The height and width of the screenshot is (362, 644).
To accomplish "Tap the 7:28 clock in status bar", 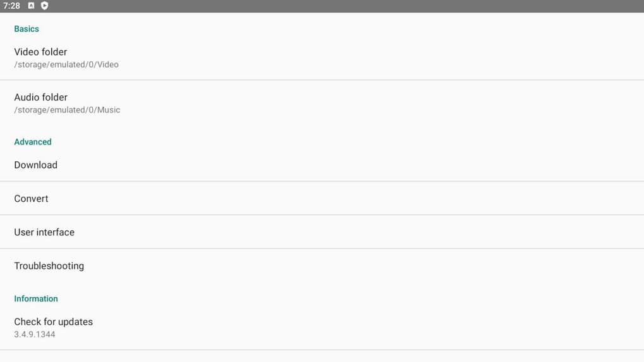I will pyautogui.click(x=11, y=6).
